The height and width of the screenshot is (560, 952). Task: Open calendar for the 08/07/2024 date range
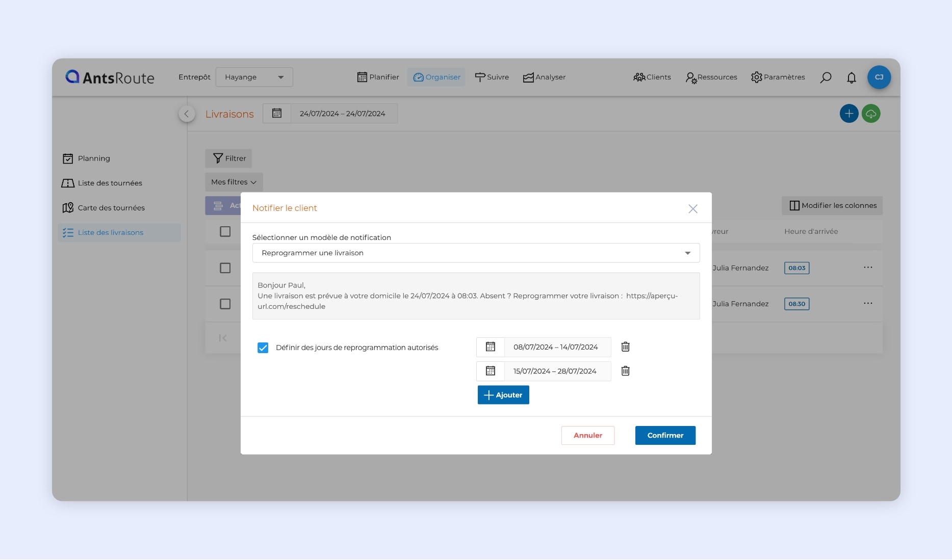point(490,347)
